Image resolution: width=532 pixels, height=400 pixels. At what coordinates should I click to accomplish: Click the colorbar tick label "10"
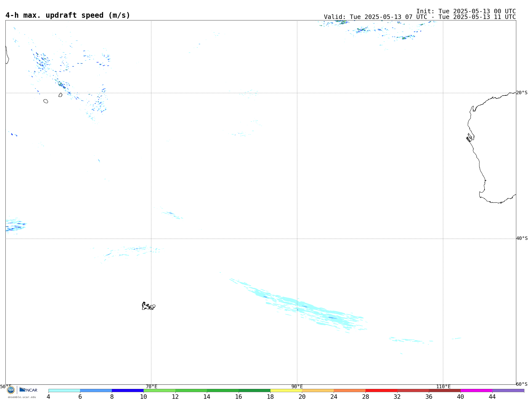pos(144,397)
